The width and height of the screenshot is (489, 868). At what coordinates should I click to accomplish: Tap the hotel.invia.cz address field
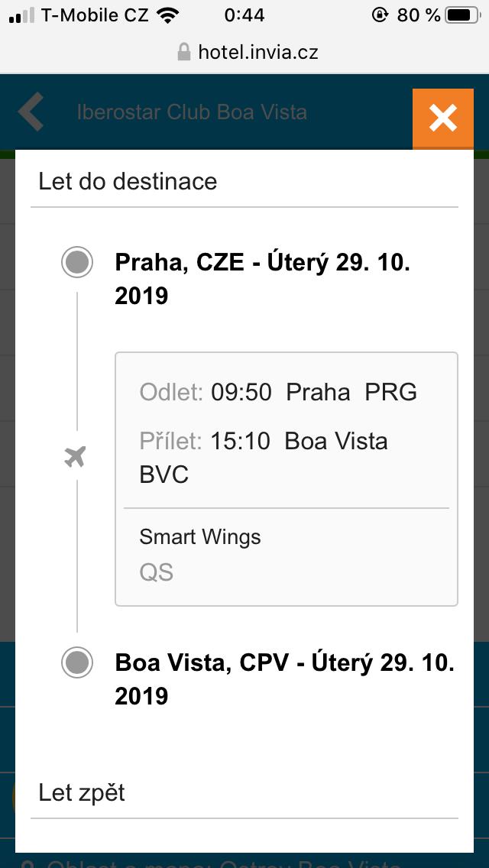(x=257, y=52)
